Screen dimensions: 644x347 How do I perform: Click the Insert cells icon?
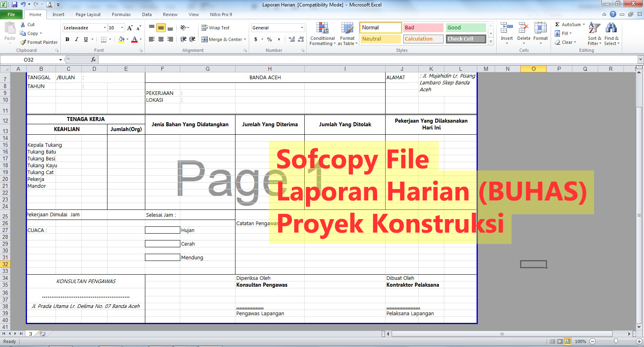click(507, 28)
